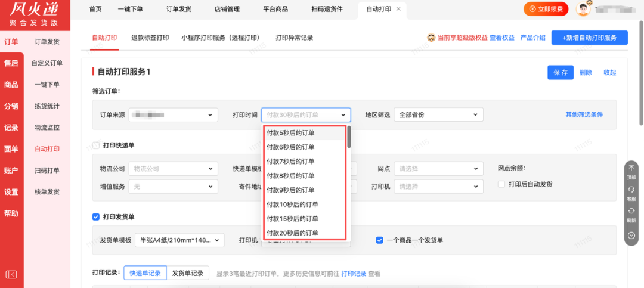Viewport: 644px width, 288px height.
Task: Click the user avatar icon
Action: [x=583, y=8]
